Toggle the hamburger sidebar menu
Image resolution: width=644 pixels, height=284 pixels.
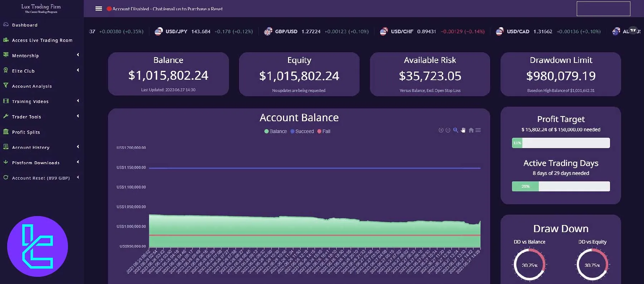[99, 9]
